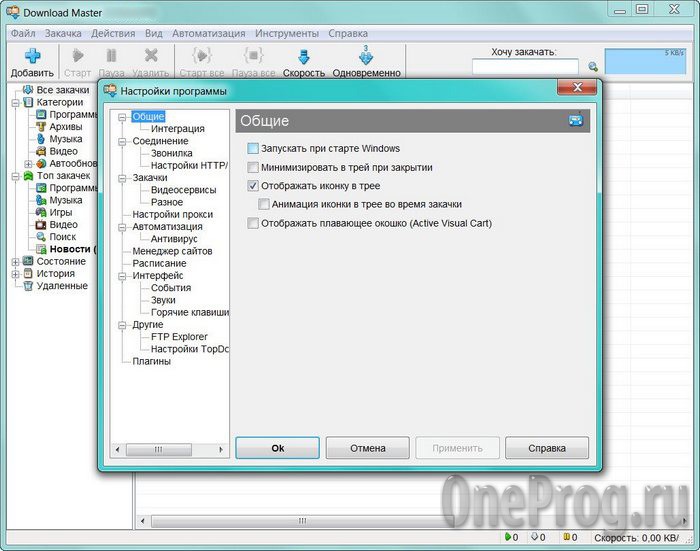Click the green active downloads status icon

(508, 537)
